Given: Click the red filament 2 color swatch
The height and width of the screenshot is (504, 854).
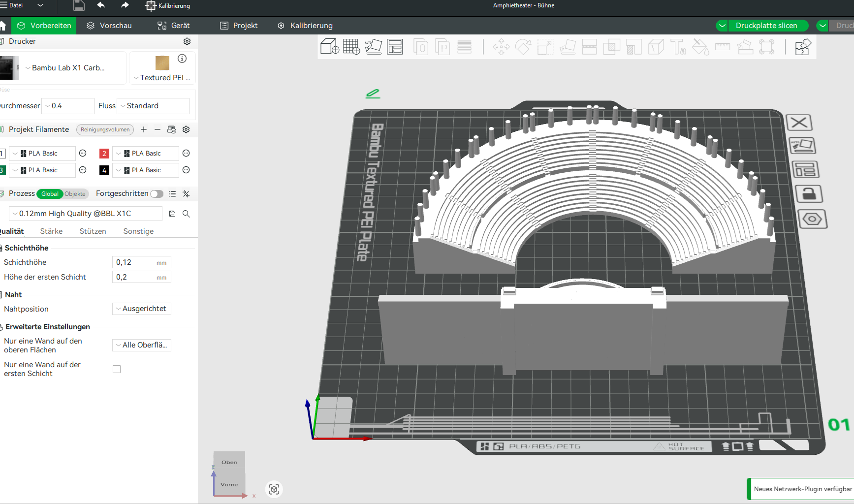Looking at the screenshot, I should pyautogui.click(x=104, y=154).
